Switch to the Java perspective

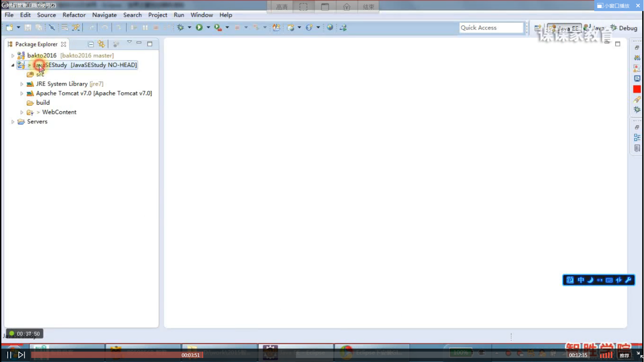pyautogui.click(x=594, y=28)
